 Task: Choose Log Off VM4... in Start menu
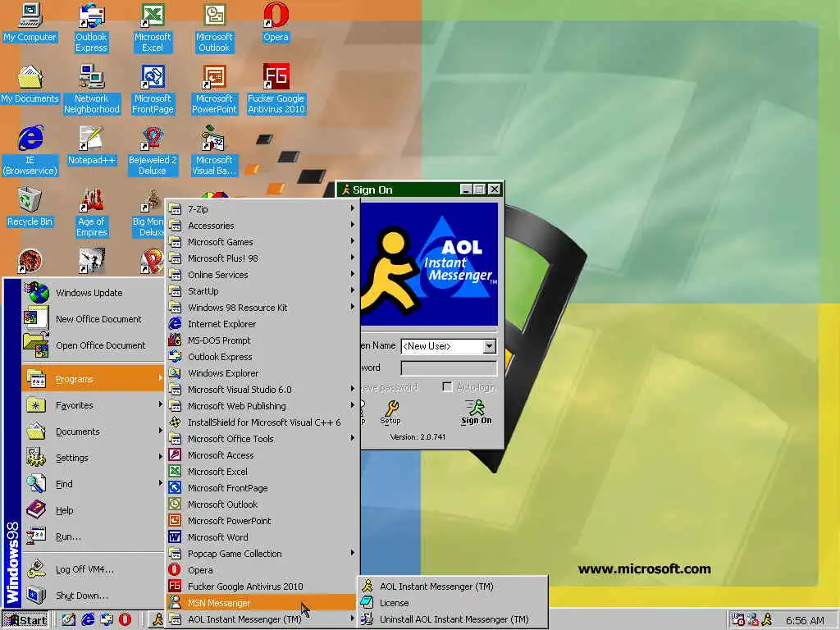click(x=93, y=569)
